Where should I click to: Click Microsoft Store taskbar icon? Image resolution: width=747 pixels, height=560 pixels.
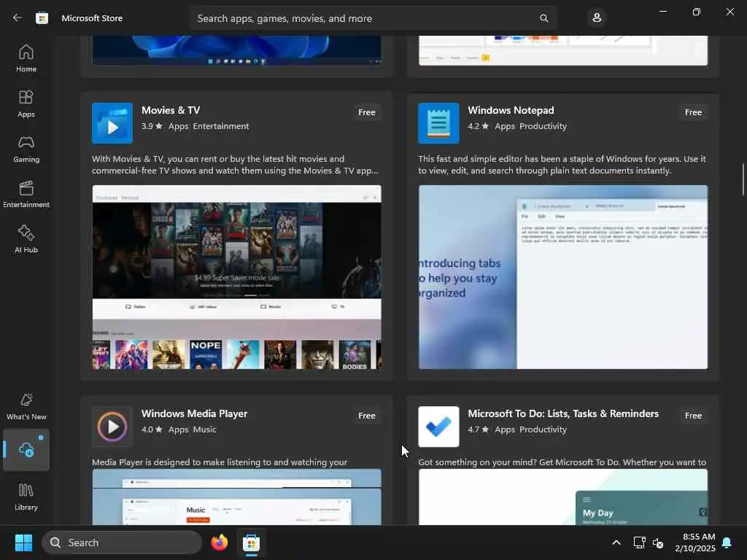(251, 542)
